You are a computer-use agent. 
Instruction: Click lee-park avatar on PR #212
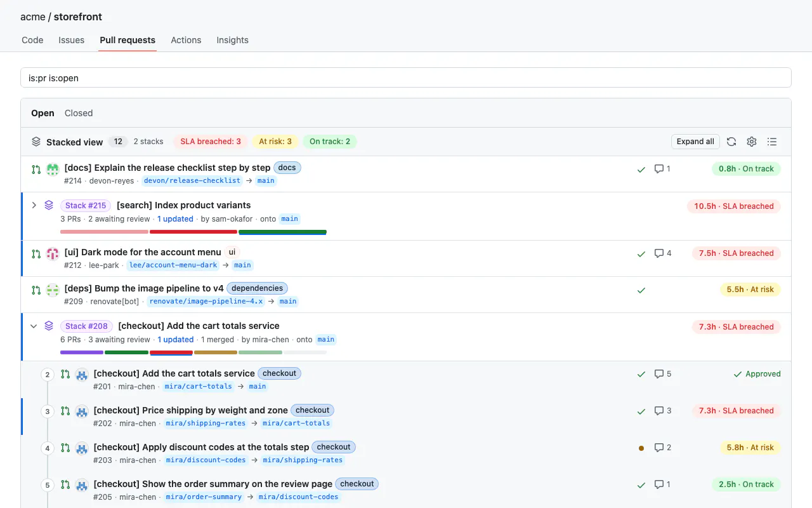click(x=53, y=254)
